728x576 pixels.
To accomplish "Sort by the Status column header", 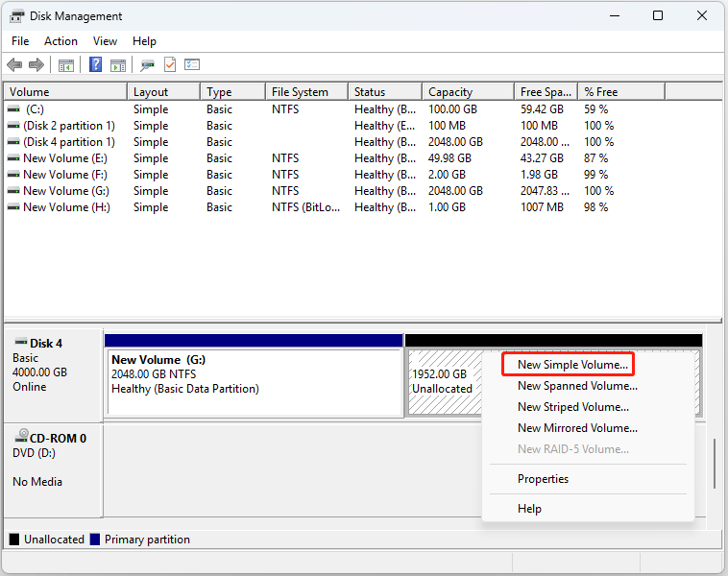I will click(385, 92).
